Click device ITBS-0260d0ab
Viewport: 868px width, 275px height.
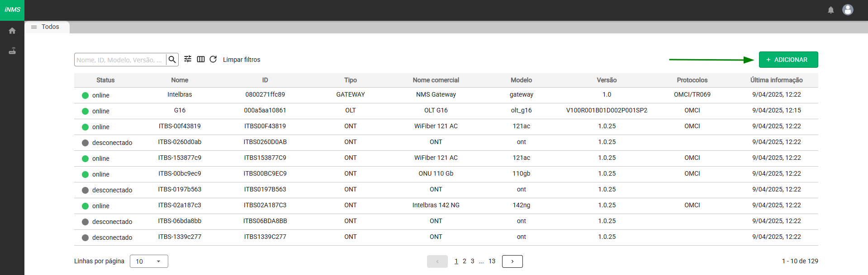click(180, 142)
